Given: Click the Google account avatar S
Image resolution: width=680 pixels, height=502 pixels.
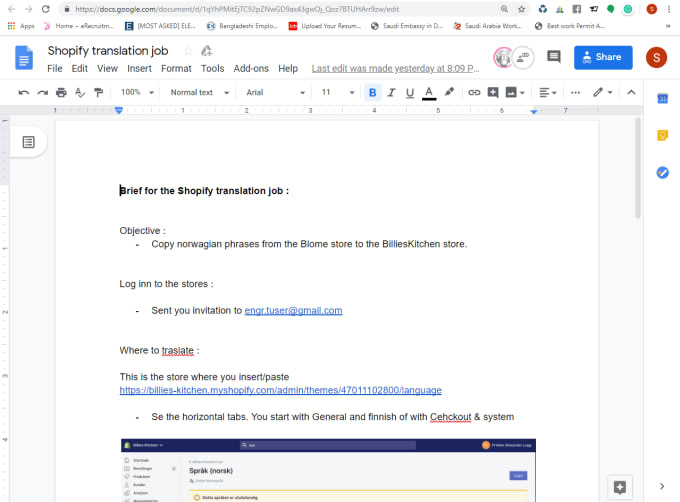Looking at the screenshot, I should (656, 57).
